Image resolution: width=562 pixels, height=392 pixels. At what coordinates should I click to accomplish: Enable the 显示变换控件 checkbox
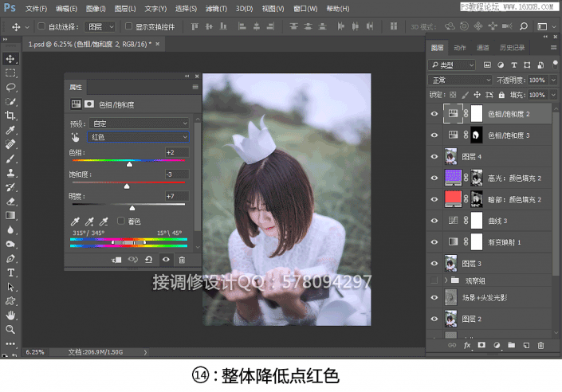click(128, 26)
